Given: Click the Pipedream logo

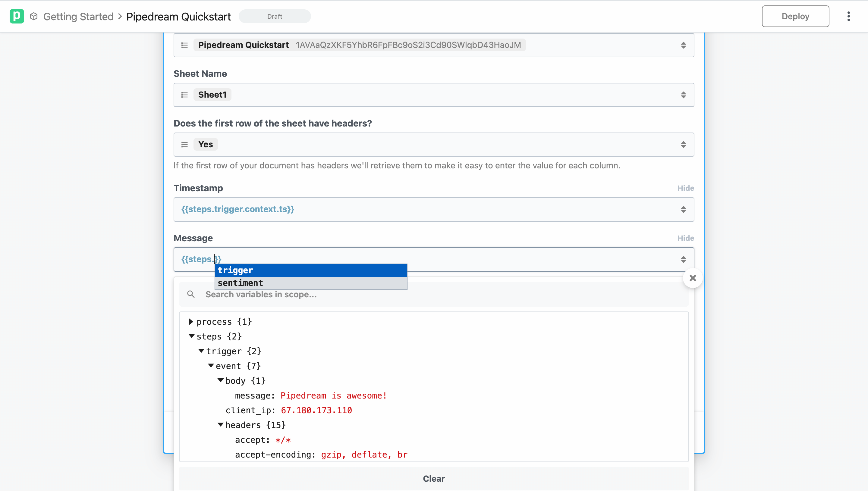Looking at the screenshot, I should [x=17, y=16].
